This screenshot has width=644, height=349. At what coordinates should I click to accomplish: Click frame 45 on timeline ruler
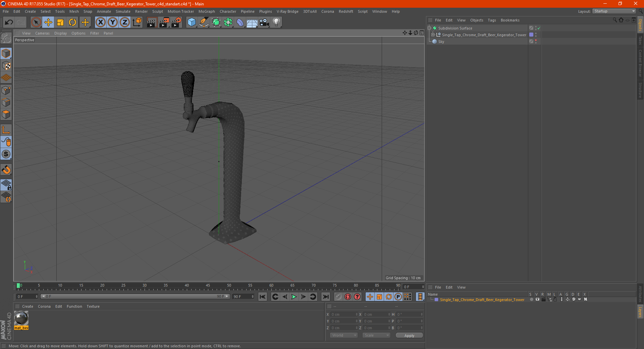pyautogui.click(x=208, y=286)
